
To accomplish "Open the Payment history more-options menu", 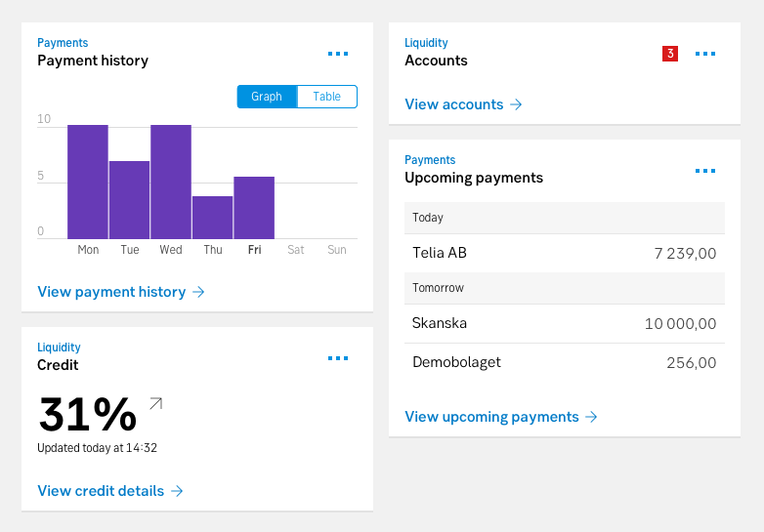I will [x=338, y=54].
